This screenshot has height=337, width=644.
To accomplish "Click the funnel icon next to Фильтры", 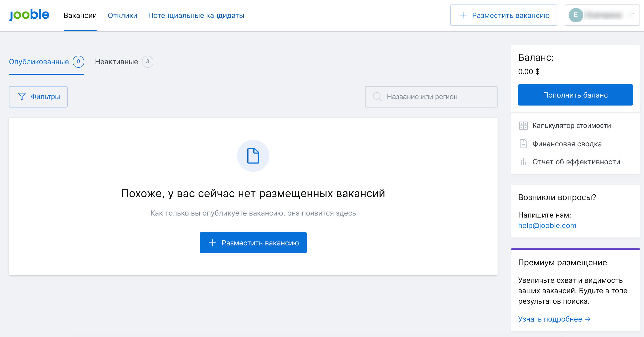I will (22, 97).
